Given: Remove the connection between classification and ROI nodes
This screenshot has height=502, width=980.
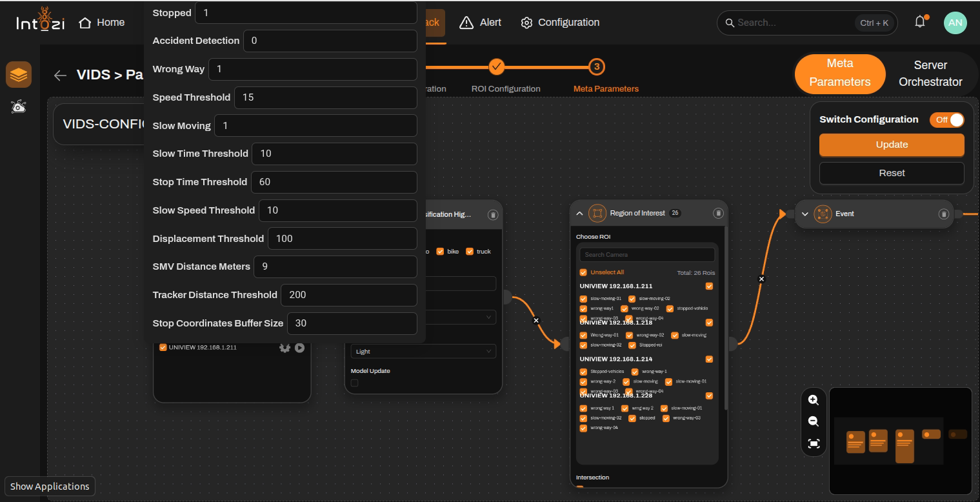Looking at the screenshot, I should coord(535,321).
